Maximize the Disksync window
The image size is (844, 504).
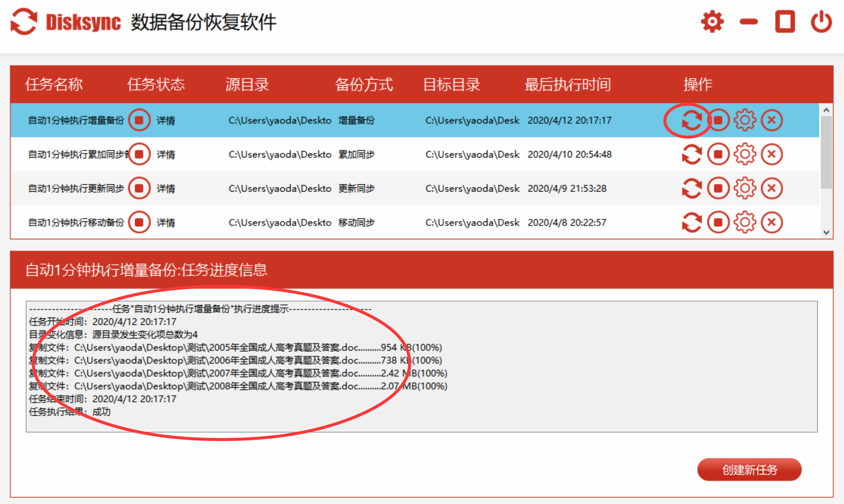click(785, 22)
